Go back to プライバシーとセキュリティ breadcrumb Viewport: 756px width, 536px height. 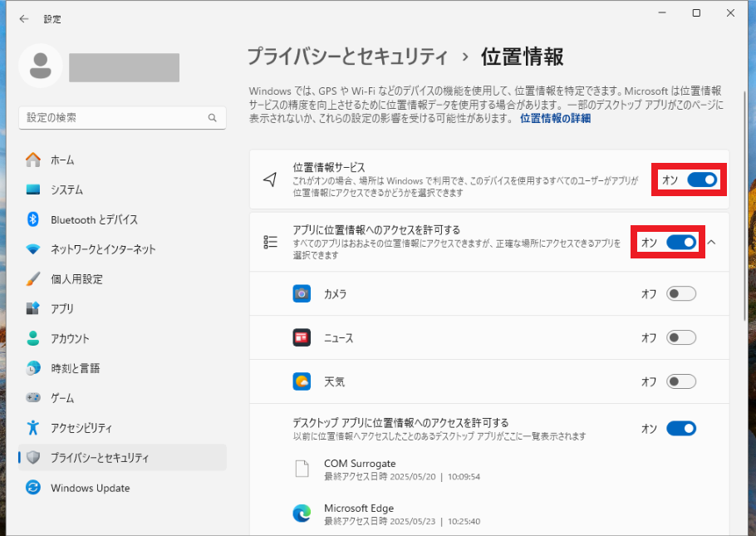pos(347,57)
